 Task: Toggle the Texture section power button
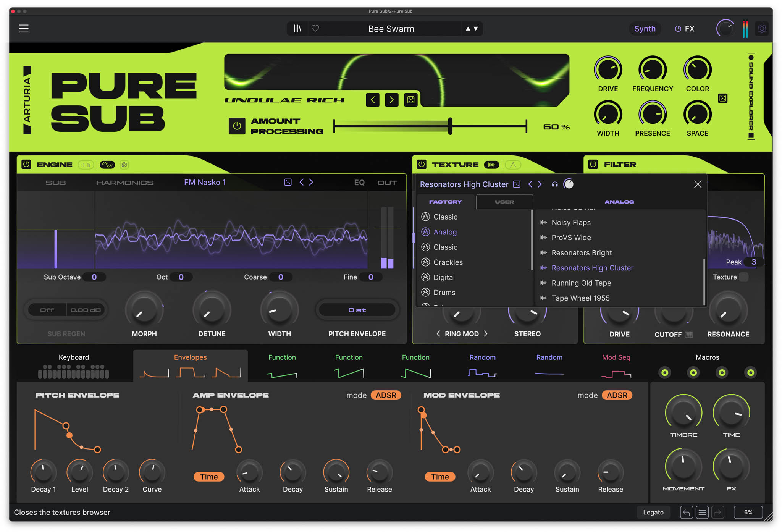(422, 164)
